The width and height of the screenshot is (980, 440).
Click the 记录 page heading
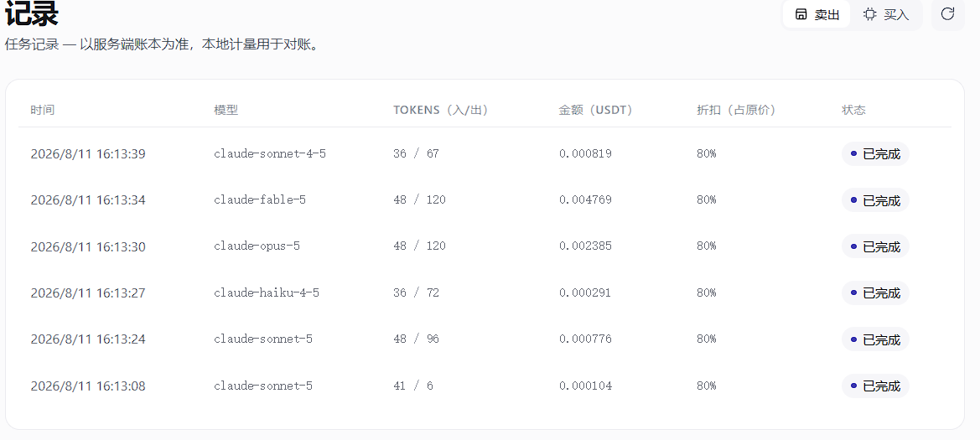tap(32, 13)
